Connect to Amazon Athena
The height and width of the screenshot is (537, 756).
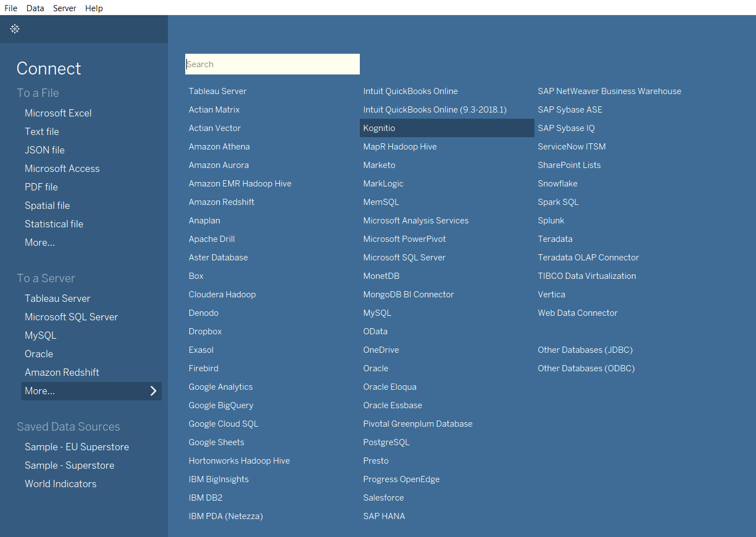219,147
